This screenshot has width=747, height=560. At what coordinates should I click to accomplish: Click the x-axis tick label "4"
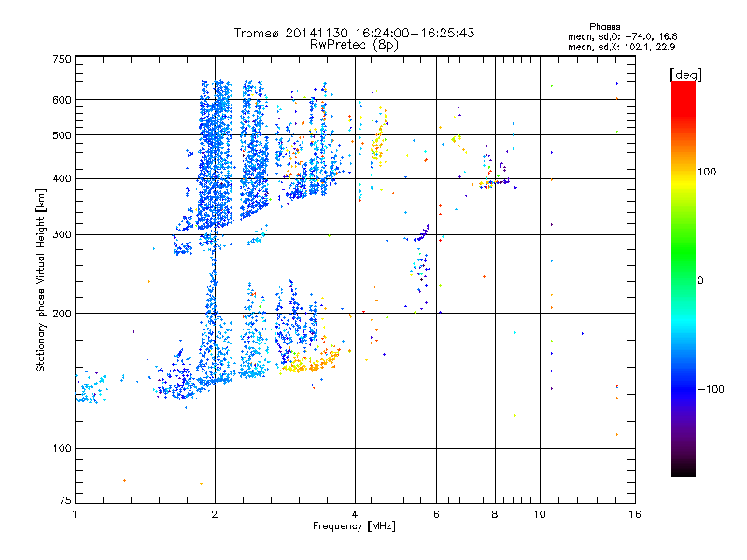[355, 514]
